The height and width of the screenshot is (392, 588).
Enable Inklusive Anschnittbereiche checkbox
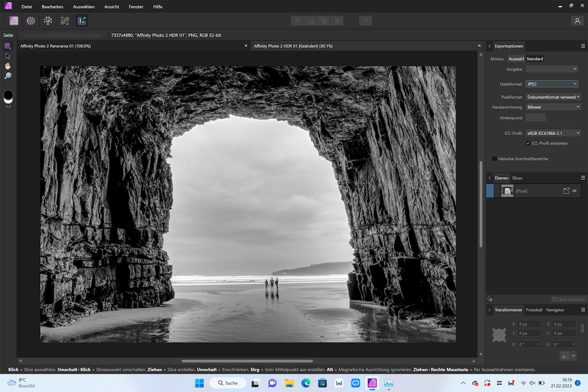494,158
